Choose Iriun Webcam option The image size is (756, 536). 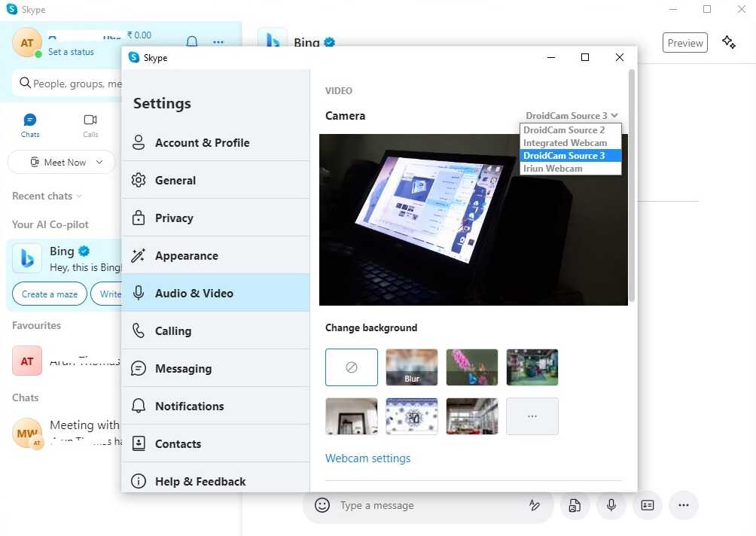(570, 168)
